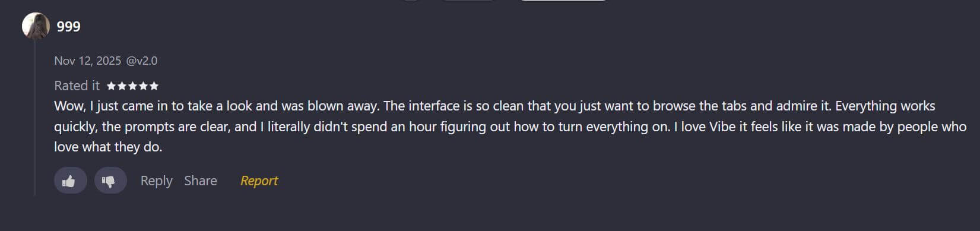The height and width of the screenshot is (231, 980).
Task: Click the white-outlined button at top edge
Action: point(563,1)
